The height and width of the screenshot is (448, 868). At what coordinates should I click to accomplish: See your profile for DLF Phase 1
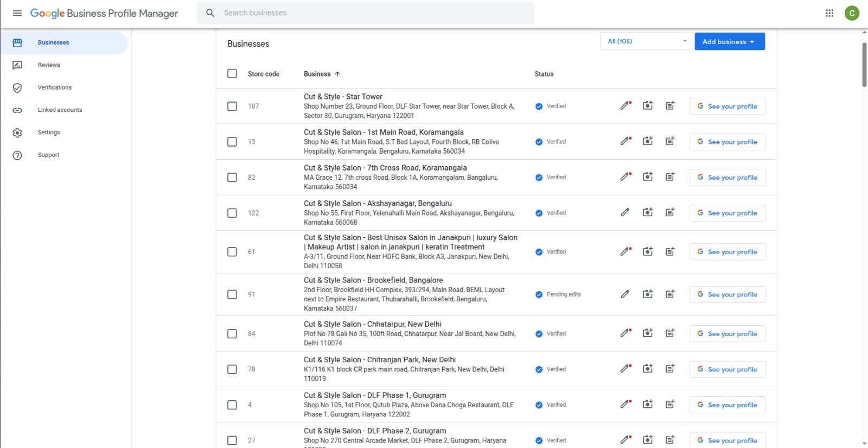tap(727, 405)
